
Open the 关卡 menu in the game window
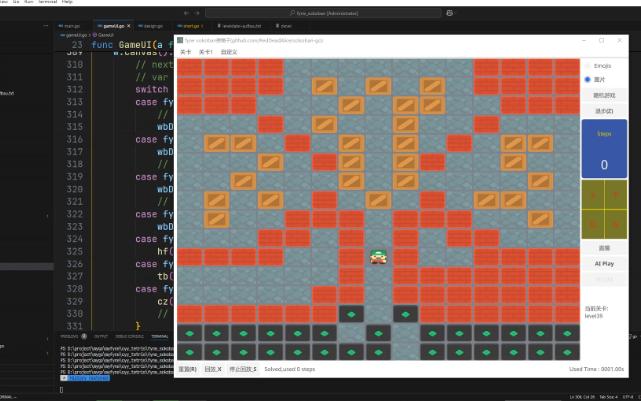coord(186,51)
